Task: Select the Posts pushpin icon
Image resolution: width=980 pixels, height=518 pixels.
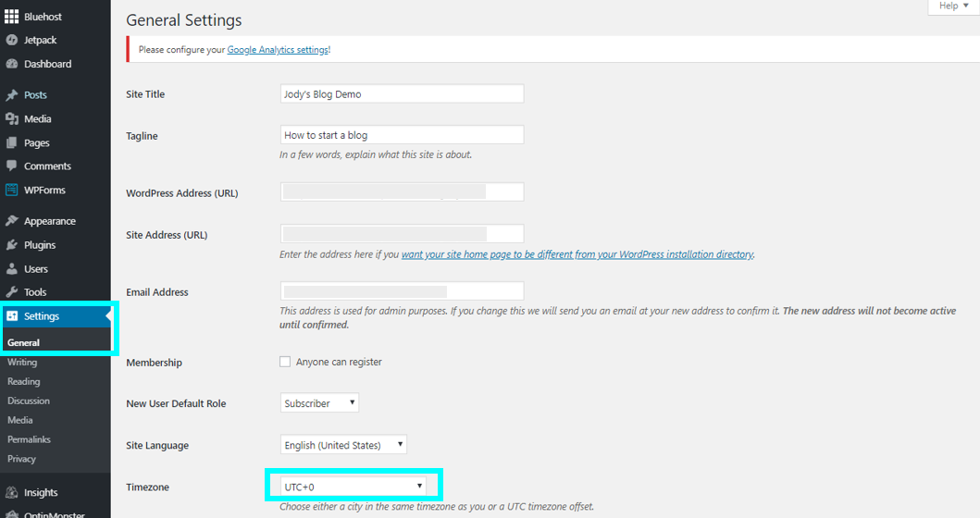Action: coord(11,95)
